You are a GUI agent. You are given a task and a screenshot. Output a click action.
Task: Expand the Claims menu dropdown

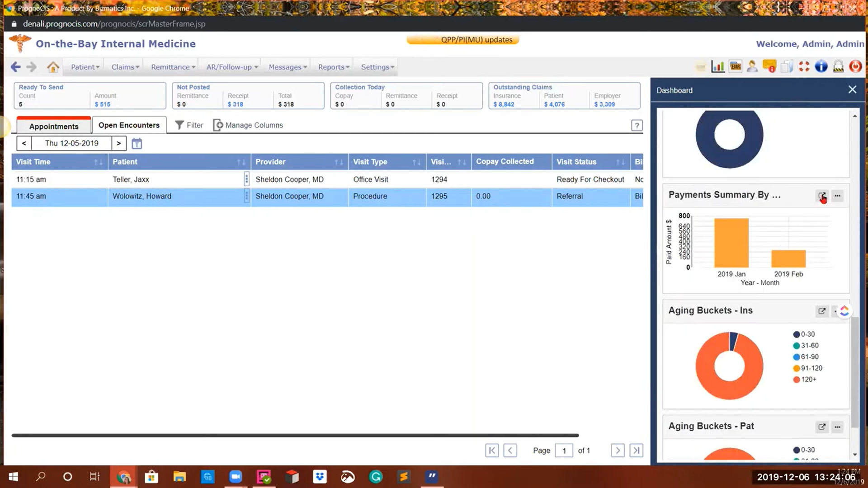point(125,67)
